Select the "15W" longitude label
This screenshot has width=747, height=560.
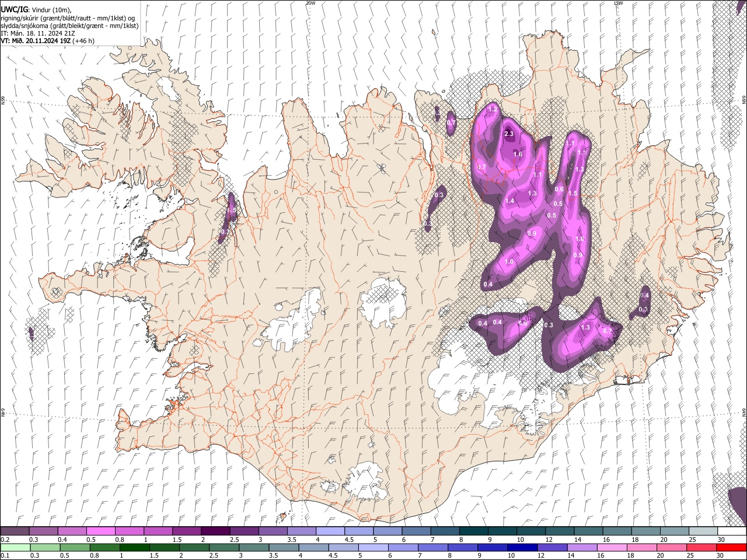[618, 3]
